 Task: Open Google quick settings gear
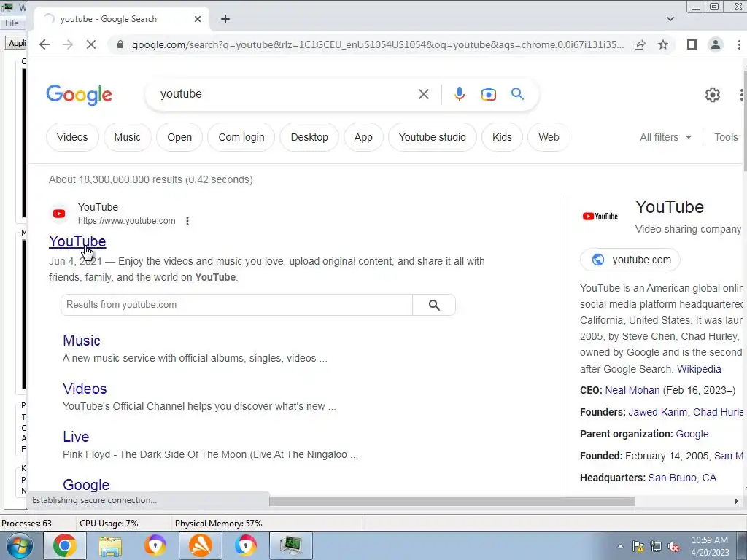(713, 95)
